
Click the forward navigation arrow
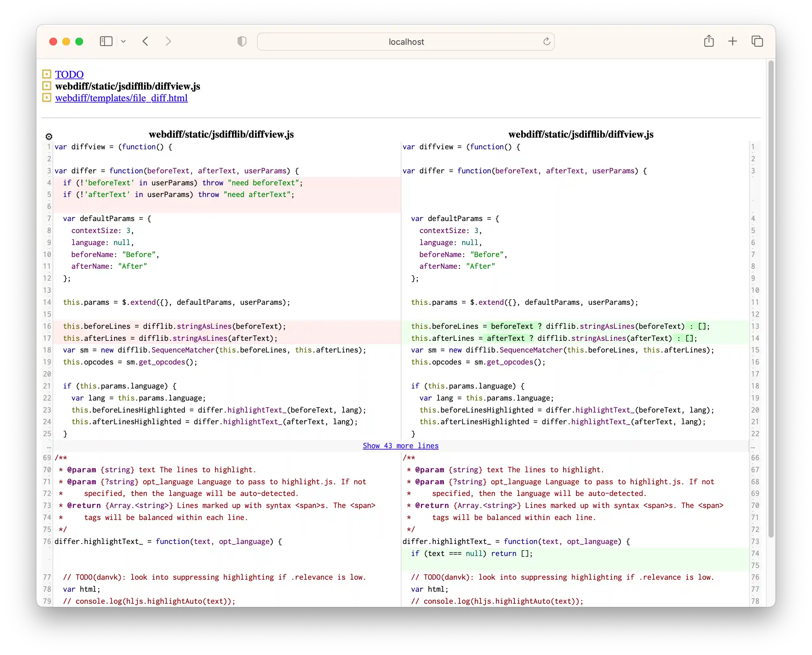point(168,42)
